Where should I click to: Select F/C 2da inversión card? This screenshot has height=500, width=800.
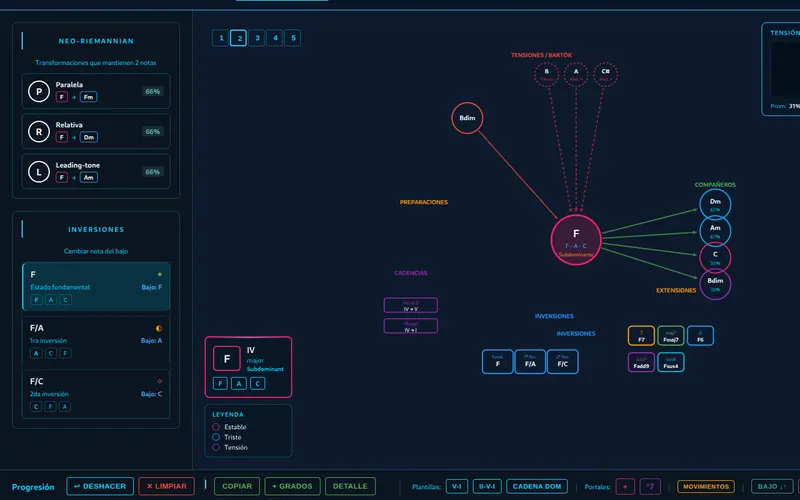point(96,394)
